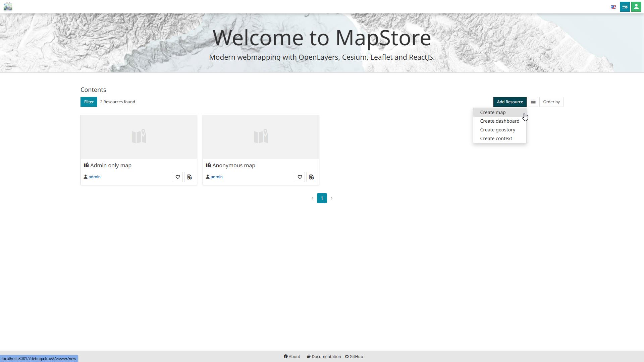Click the Welcome to MapStore heading
Viewport: 644px width, 362px height.
pos(322,38)
